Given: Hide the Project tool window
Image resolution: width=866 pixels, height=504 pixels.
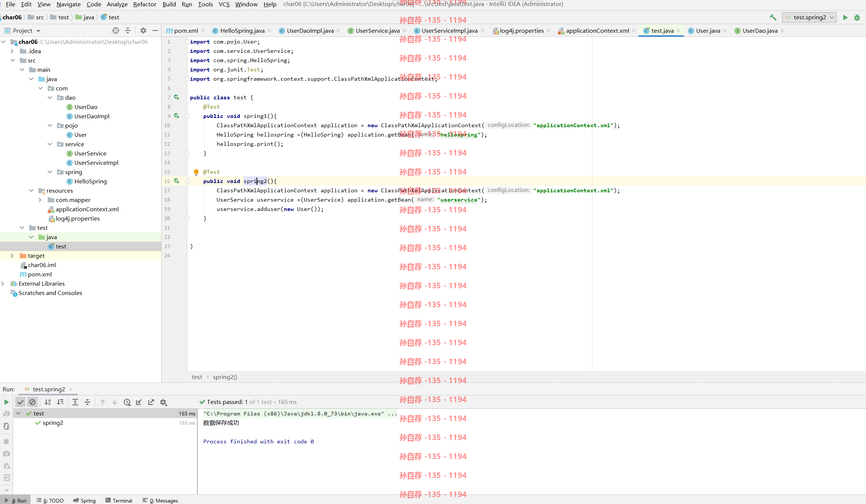Looking at the screenshot, I should coord(155,31).
